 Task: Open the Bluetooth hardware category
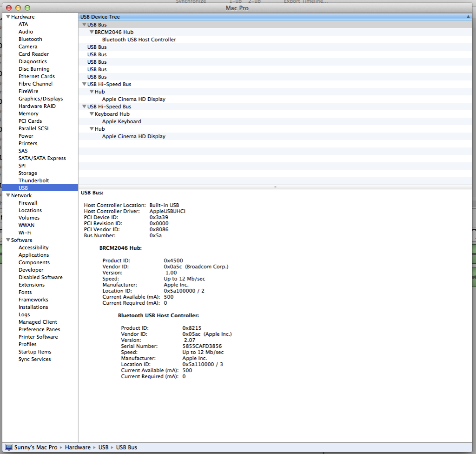coord(30,39)
